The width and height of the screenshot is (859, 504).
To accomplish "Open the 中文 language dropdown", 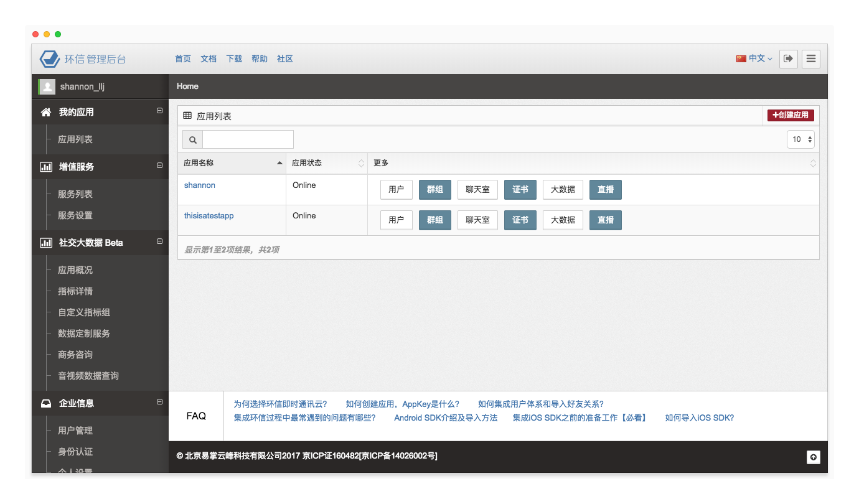I will point(754,58).
